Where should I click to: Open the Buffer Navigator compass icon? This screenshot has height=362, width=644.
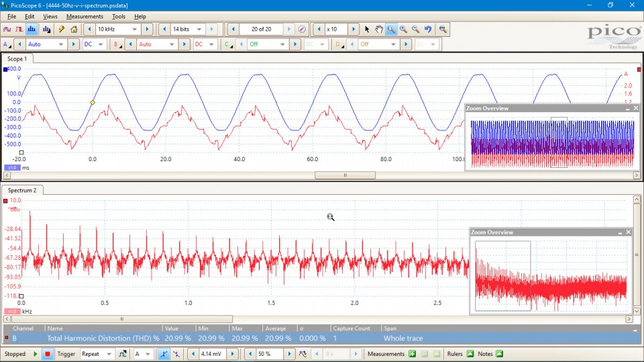[302, 30]
